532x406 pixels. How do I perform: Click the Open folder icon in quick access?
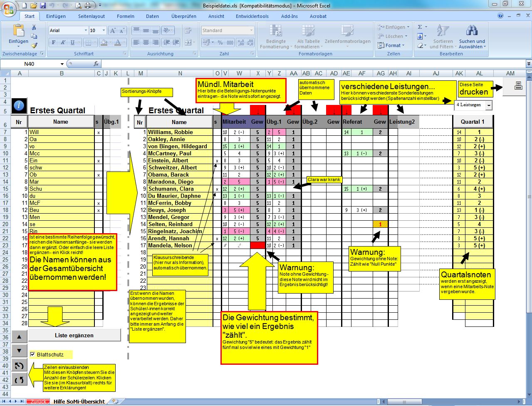tap(33, 5)
